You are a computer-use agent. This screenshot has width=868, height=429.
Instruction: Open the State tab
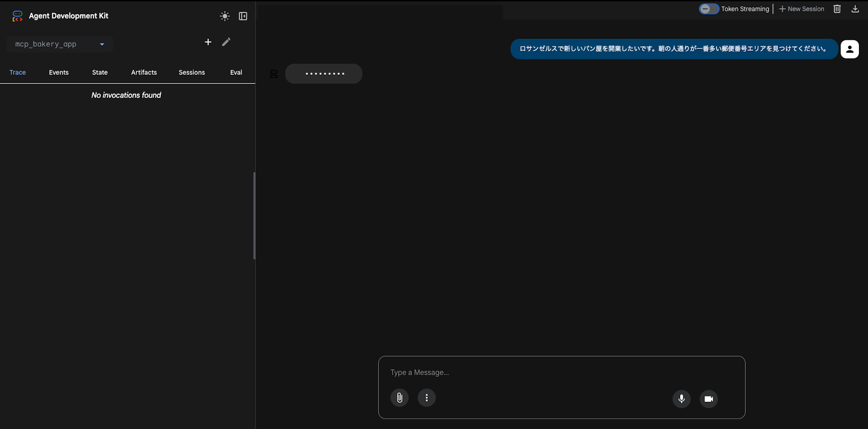click(x=100, y=72)
